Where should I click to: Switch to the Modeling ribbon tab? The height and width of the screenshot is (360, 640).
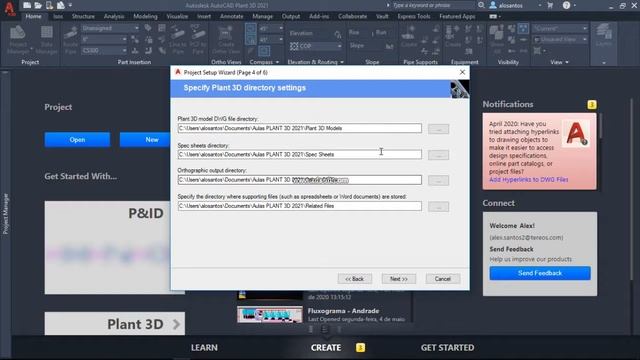coord(145,16)
